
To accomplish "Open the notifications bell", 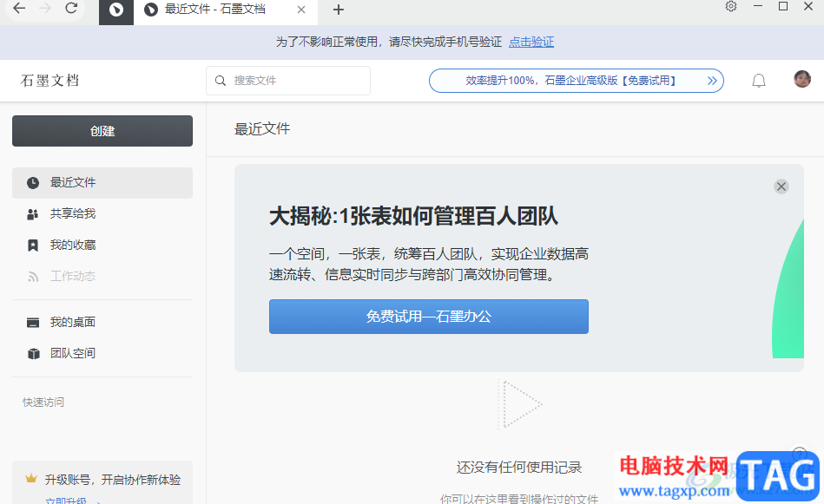I will (x=759, y=81).
